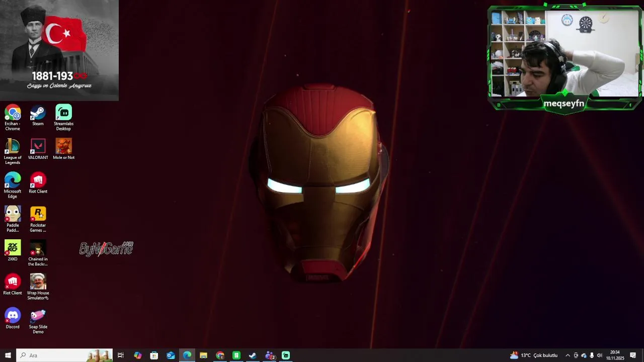Select the VALORANT desktop icon
The image size is (644, 362).
click(38, 149)
